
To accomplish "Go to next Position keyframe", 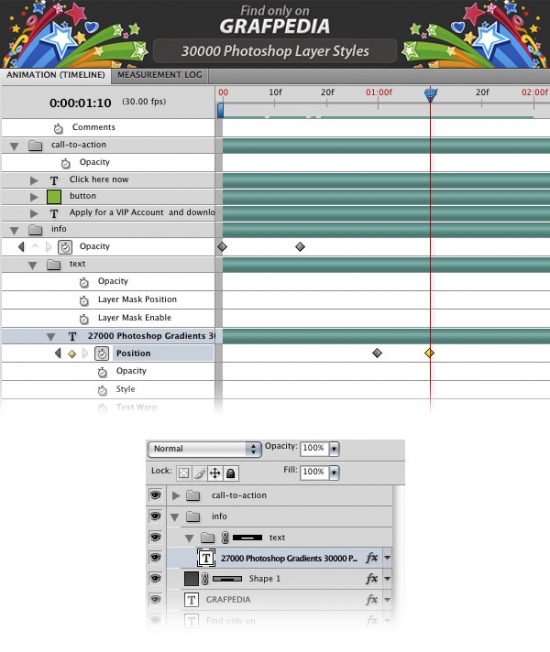I will [x=85, y=353].
